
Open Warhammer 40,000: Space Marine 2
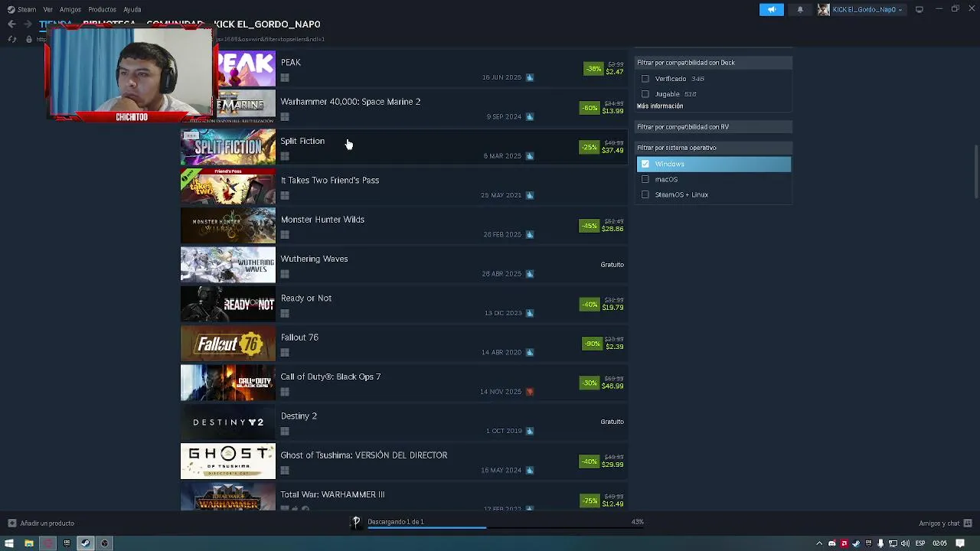click(350, 102)
